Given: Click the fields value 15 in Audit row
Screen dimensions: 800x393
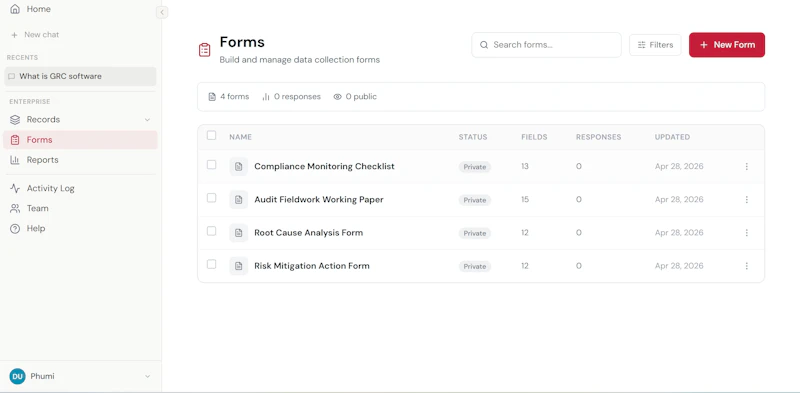Looking at the screenshot, I should click(x=525, y=200).
